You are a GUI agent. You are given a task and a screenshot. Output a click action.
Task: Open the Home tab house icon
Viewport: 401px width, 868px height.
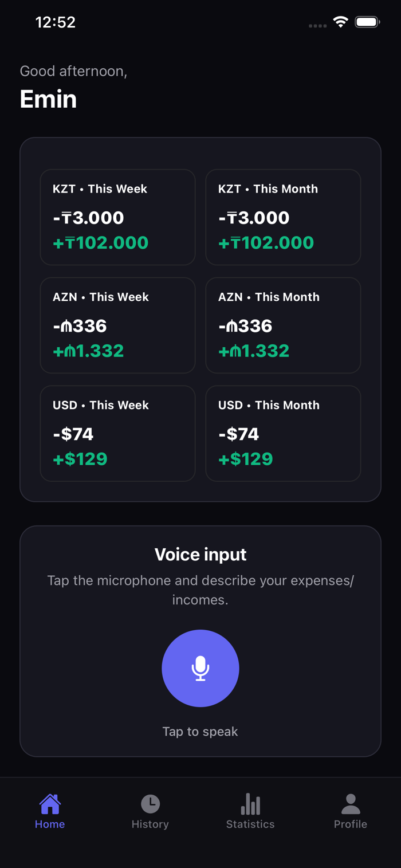point(50,804)
